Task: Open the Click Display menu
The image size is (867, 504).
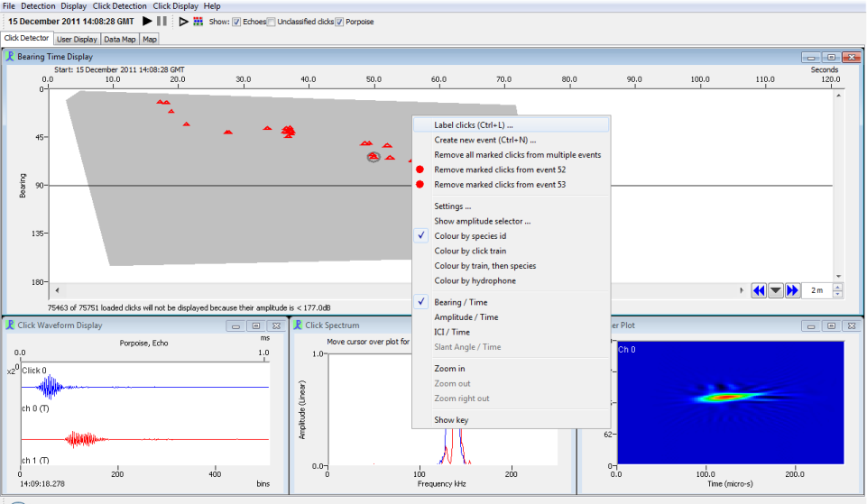Action: point(175,6)
